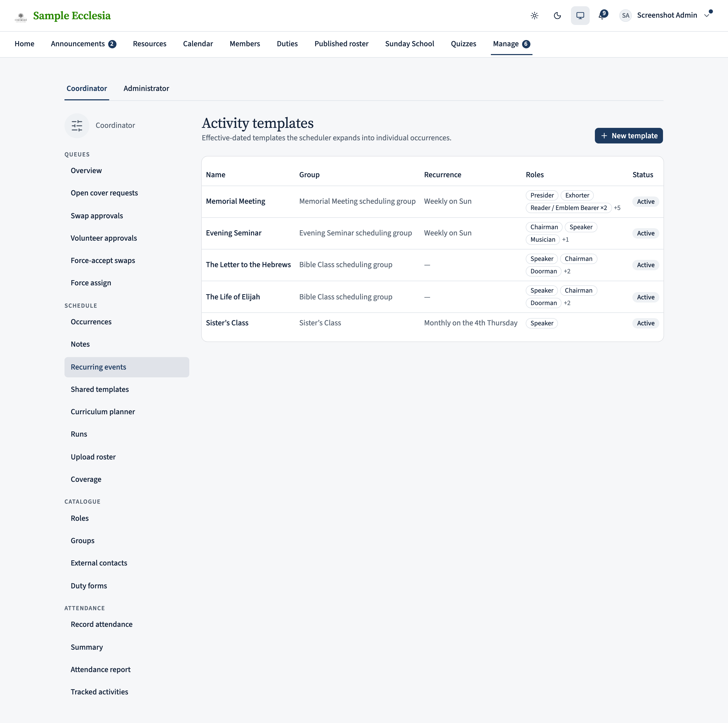Open the Quizzes tab
This screenshot has width=728, height=723.
[464, 44]
